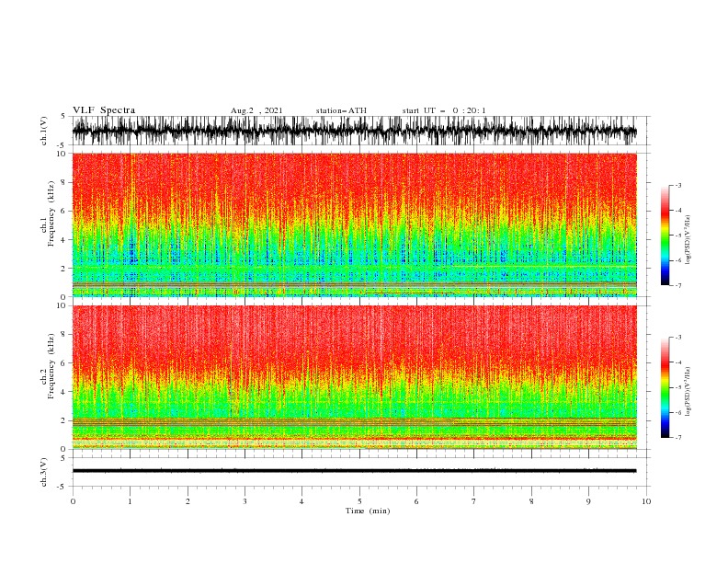Click the time axis tick label "7"
The height and width of the screenshot is (563, 728).
pos(474,501)
